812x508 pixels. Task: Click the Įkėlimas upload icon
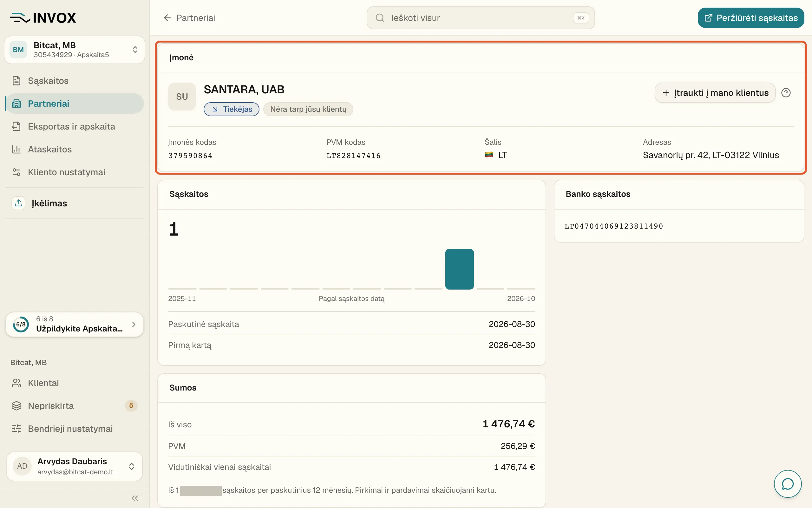click(x=18, y=203)
